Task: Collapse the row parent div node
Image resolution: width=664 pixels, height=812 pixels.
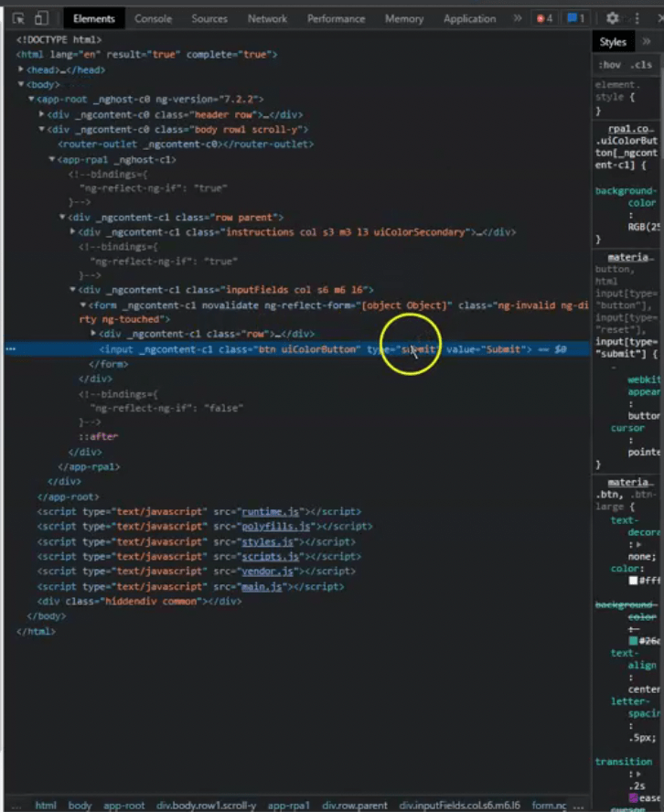Action: (x=62, y=217)
